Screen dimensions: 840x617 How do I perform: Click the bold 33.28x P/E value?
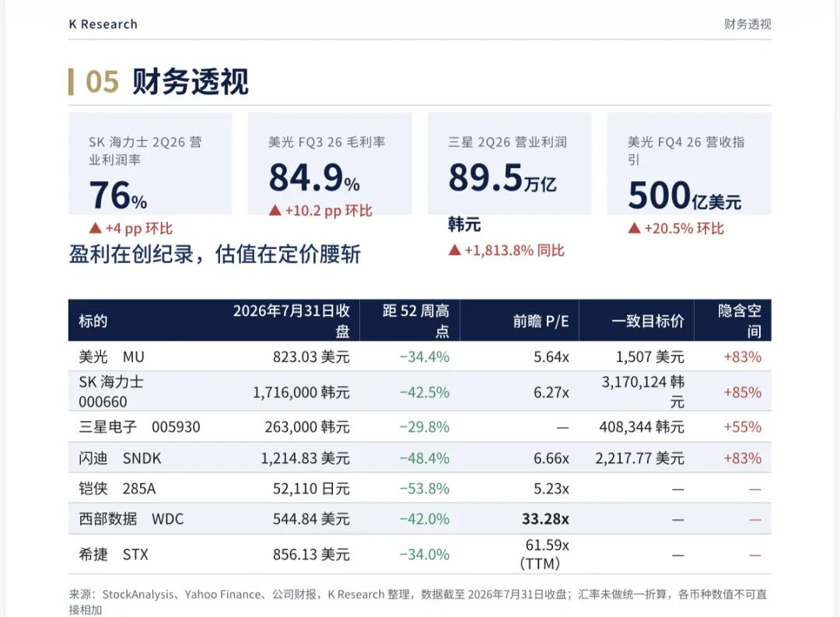tap(545, 519)
